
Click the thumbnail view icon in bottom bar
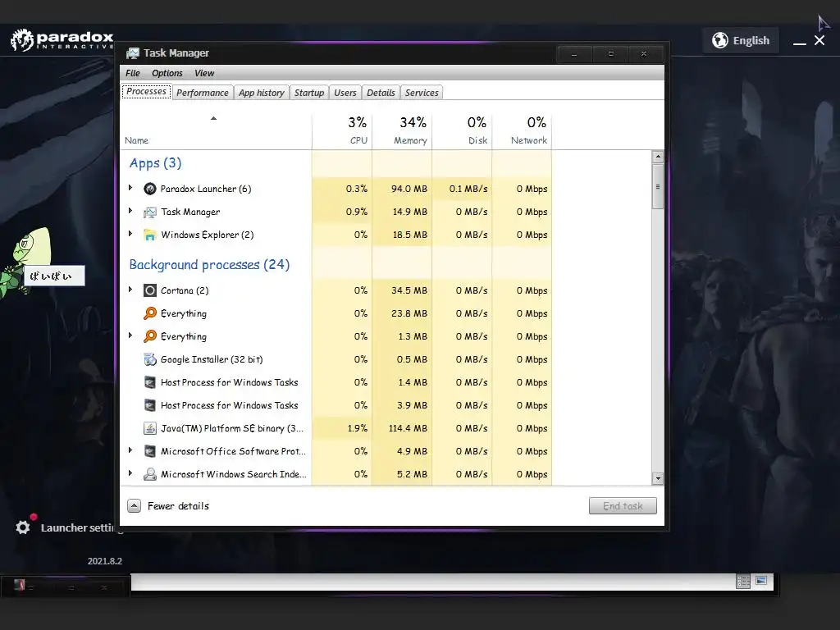[761, 580]
